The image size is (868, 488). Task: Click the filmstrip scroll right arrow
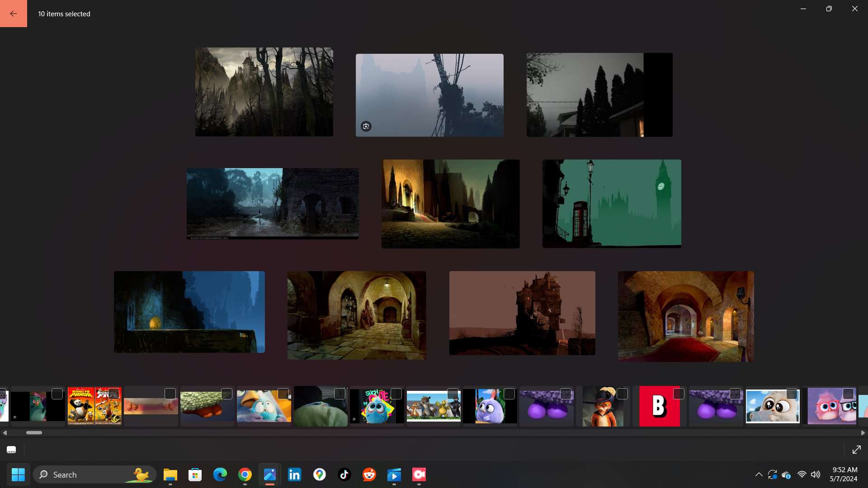tap(863, 433)
